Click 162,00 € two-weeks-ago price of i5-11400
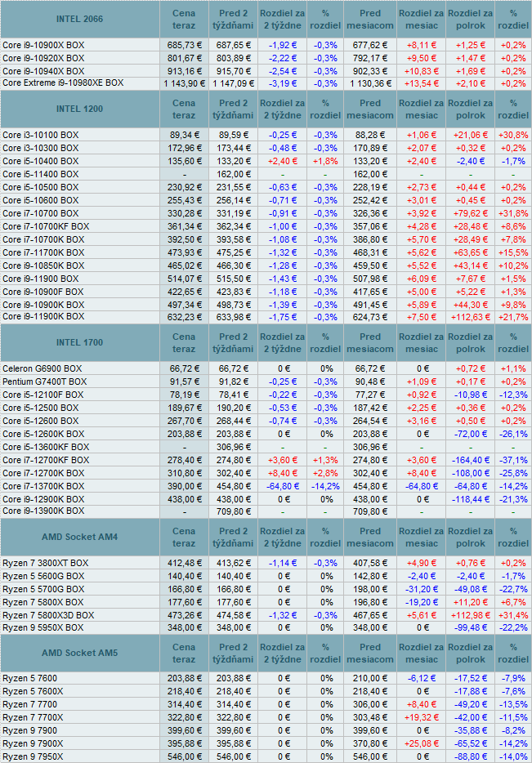Image resolution: width=532 pixels, height=763 pixels. [233, 174]
